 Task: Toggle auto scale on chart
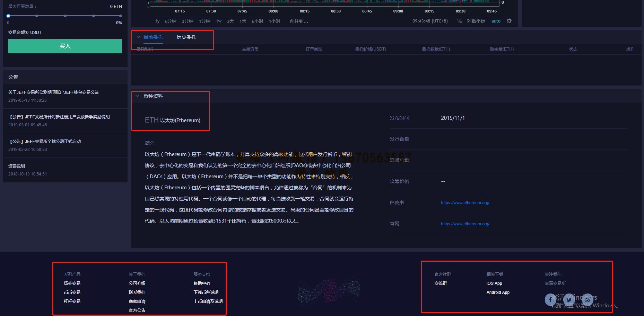click(x=496, y=21)
